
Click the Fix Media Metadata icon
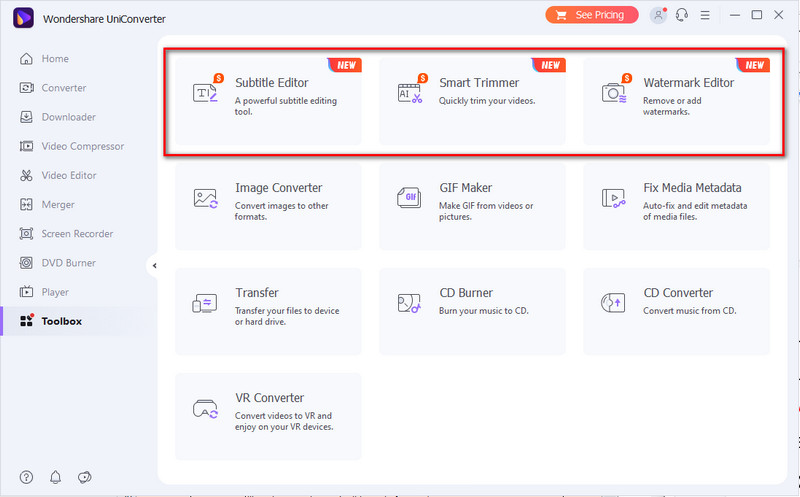pos(613,198)
